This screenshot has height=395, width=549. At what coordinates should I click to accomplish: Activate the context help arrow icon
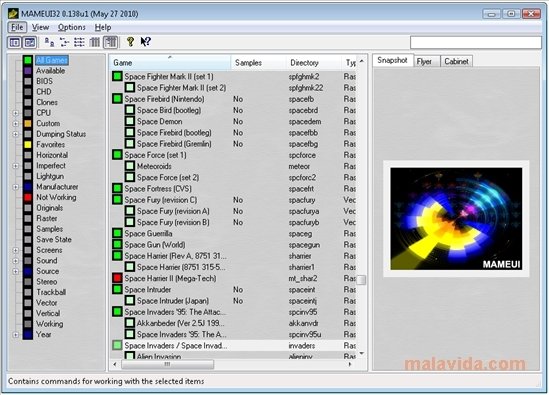[x=145, y=42]
